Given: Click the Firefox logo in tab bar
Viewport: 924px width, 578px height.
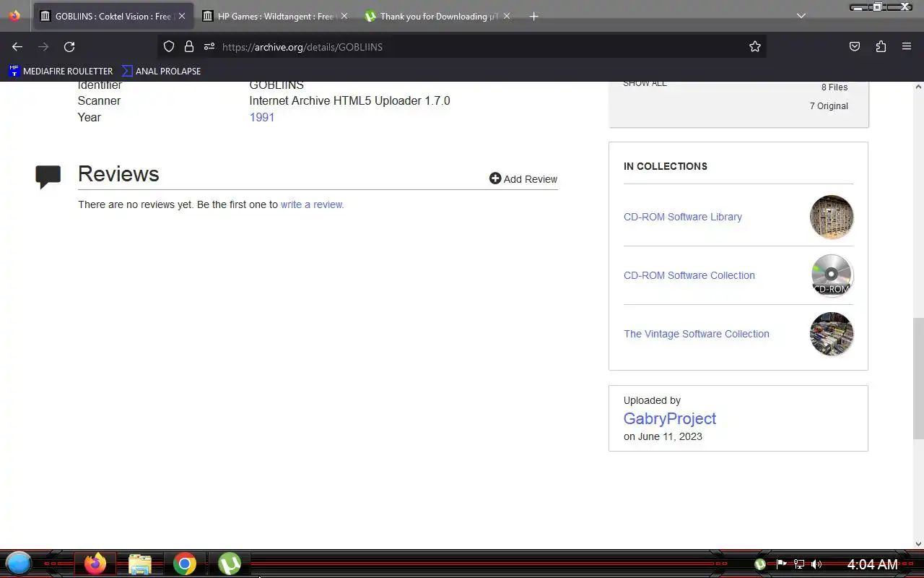Looking at the screenshot, I should [14, 16].
